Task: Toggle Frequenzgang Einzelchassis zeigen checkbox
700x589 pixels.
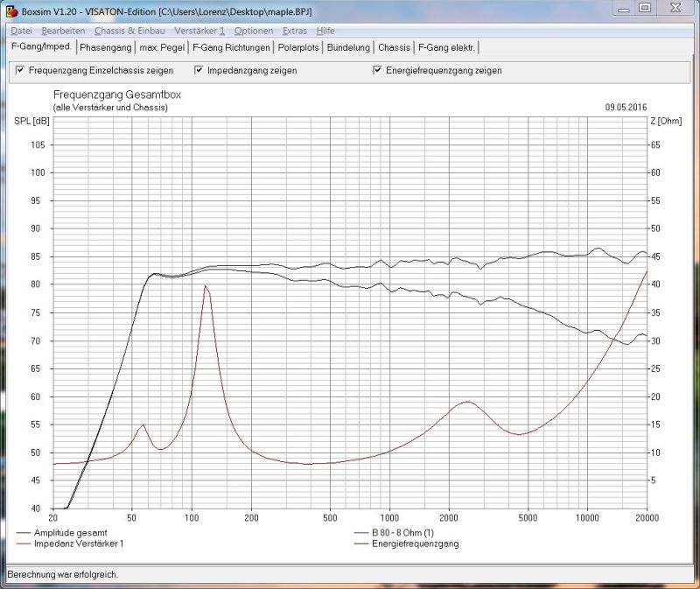Action: pos(20,70)
